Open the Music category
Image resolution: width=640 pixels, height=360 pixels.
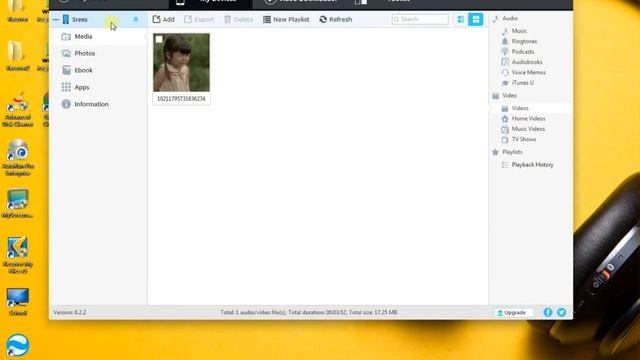[519, 31]
